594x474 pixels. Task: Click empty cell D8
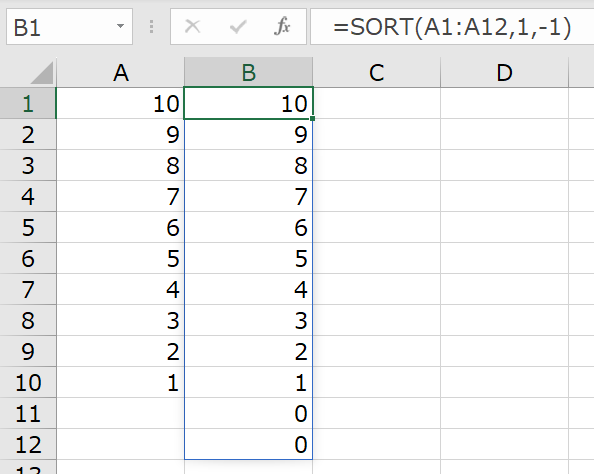pos(505,320)
